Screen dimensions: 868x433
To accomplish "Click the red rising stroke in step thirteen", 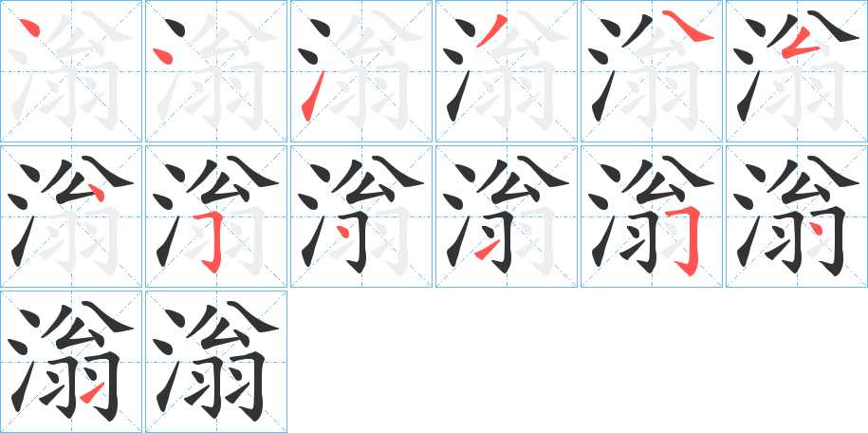I will tap(92, 392).
